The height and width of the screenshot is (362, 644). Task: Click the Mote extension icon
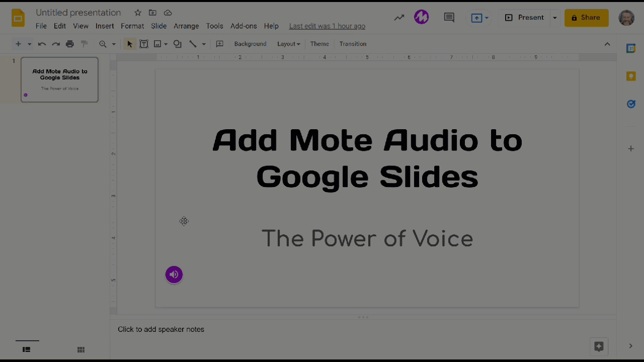(421, 17)
